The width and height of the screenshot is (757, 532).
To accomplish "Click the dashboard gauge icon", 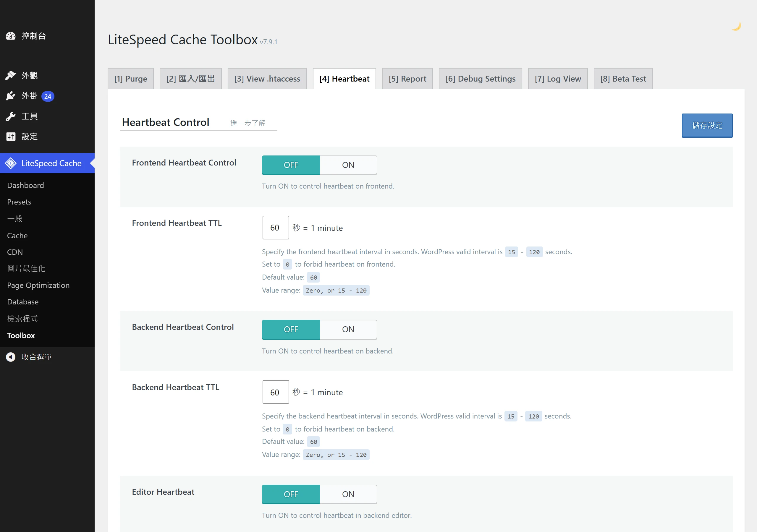I will [x=11, y=36].
